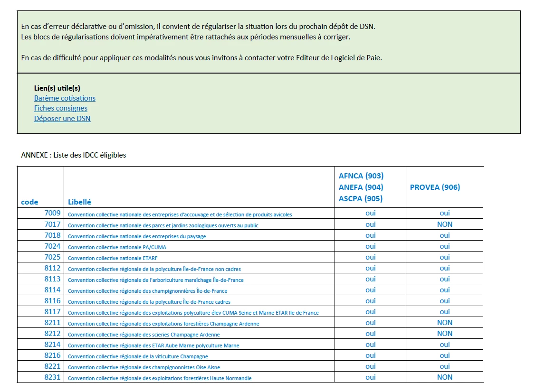This screenshot has height=392, width=536.
Task: Select the Convention collective nationale PA/CUMA label
Action: coord(117,247)
